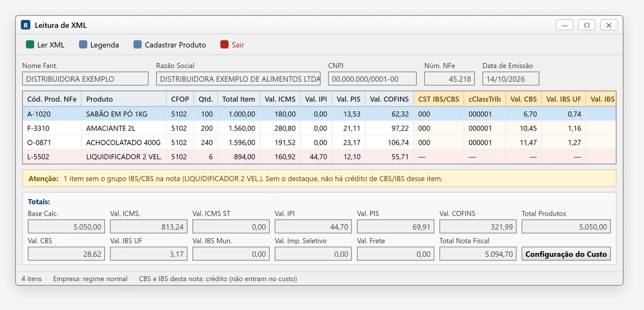
Task: Click Total Item value 1.560,00
Action: point(242,128)
